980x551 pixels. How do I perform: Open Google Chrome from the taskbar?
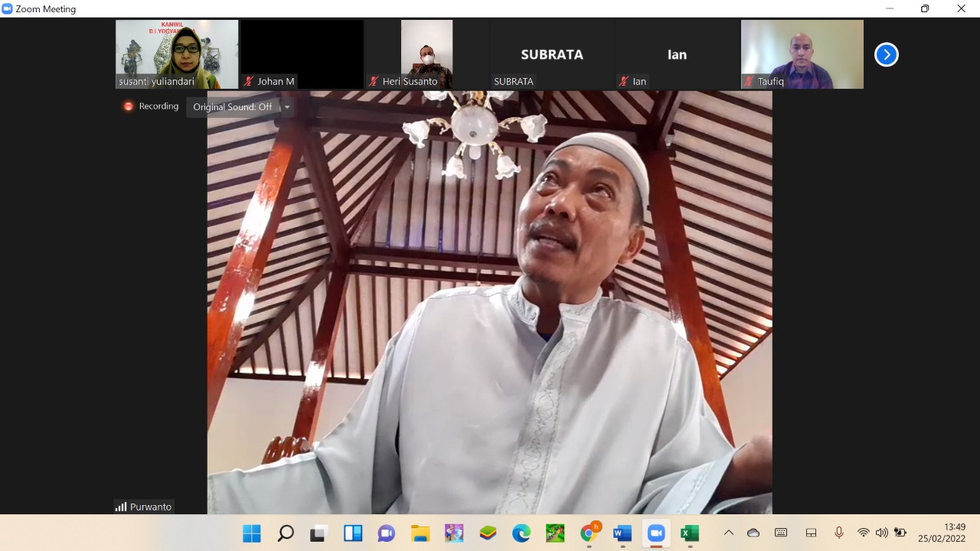coord(589,533)
